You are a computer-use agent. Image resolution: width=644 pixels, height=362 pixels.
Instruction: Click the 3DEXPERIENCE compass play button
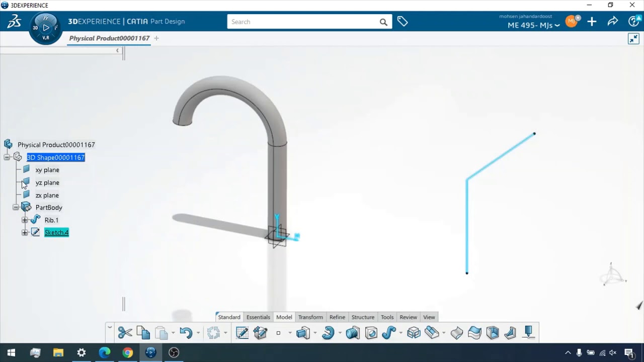46,27
